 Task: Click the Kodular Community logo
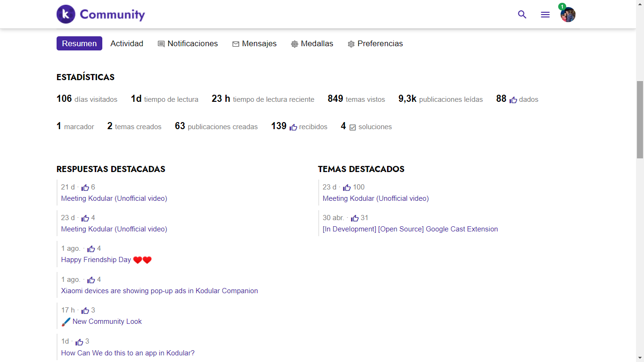pos(100,14)
